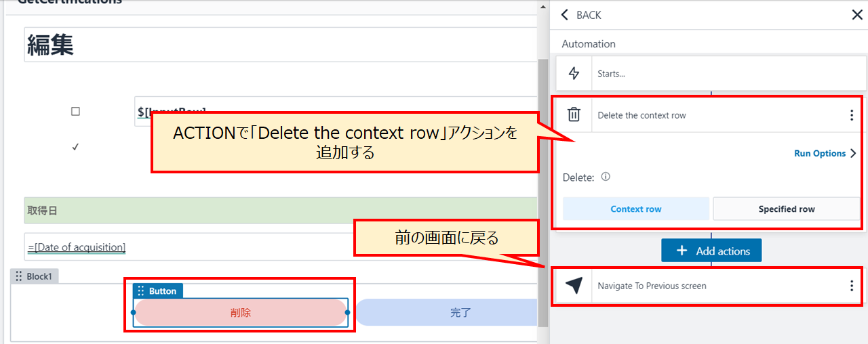Click the Automation section heading
Image resolution: width=868 pixels, height=344 pixels.
point(589,44)
